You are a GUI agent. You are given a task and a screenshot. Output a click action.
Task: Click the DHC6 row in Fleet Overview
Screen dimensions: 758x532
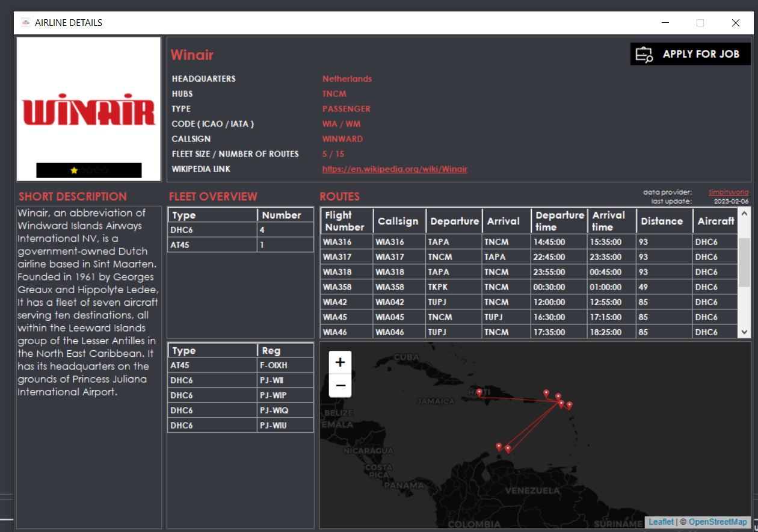(241, 230)
